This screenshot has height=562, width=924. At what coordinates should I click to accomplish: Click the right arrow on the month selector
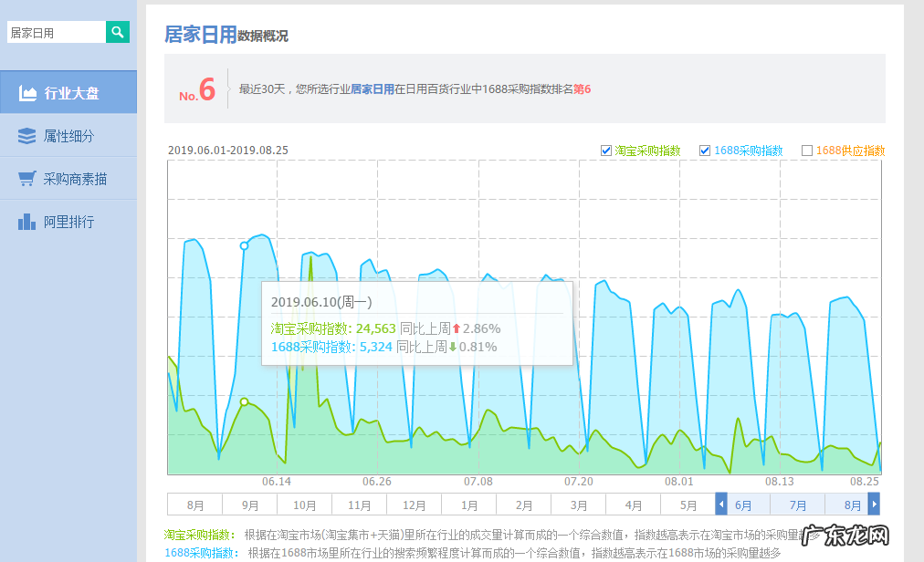coord(874,504)
